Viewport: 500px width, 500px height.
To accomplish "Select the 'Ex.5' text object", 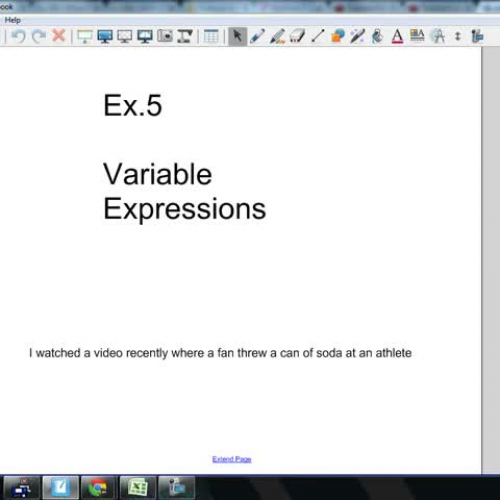I will [133, 105].
